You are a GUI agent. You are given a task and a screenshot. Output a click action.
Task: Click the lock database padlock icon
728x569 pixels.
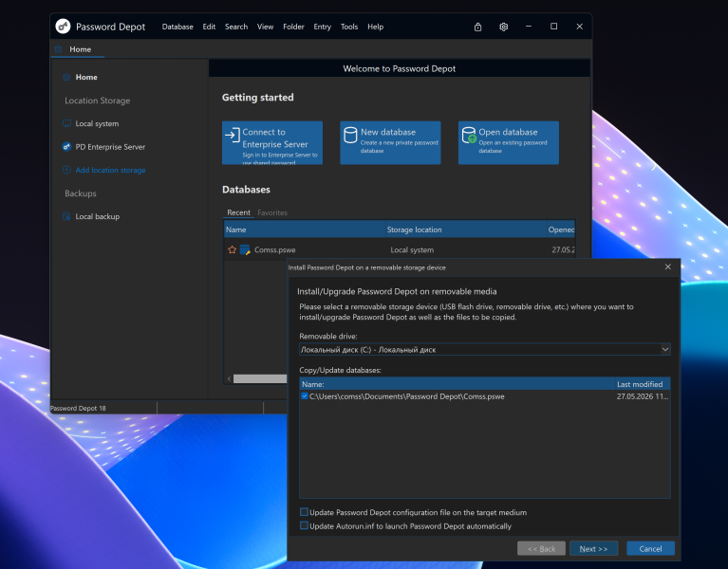[x=477, y=27]
